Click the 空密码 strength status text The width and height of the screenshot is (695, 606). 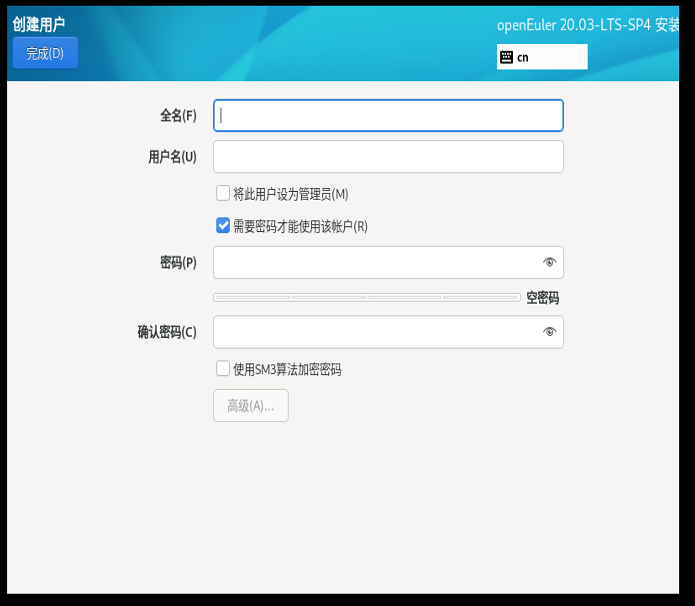pos(542,297)
